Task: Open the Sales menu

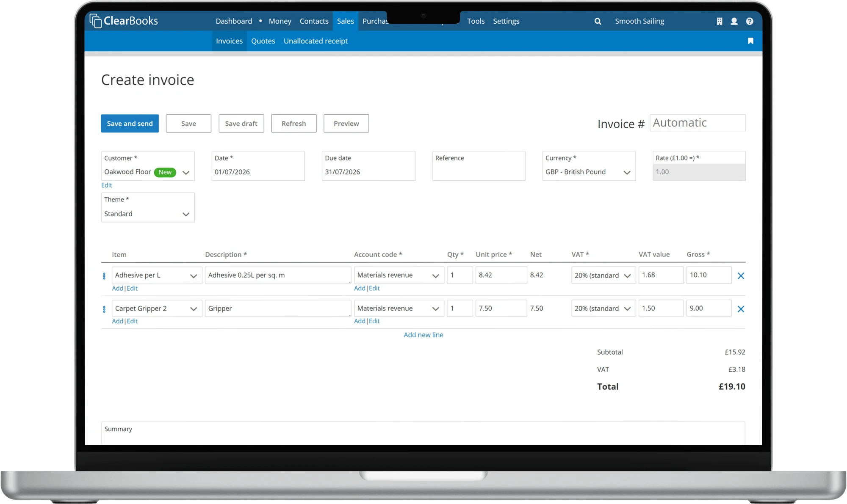Action: tap(345, 21)
